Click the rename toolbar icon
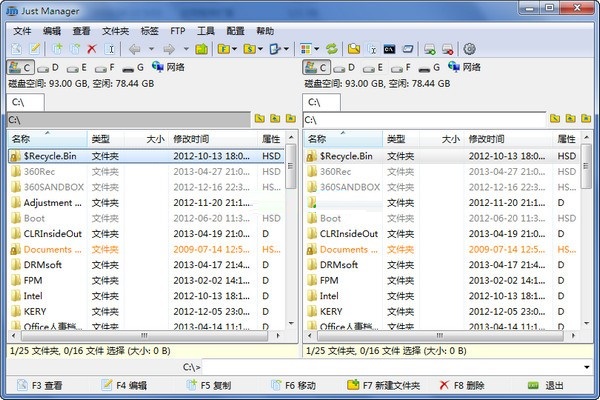Viewport: 600px width, 400px height. point(111,49)
